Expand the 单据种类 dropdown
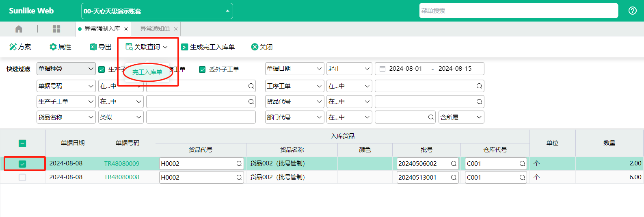 66,69
